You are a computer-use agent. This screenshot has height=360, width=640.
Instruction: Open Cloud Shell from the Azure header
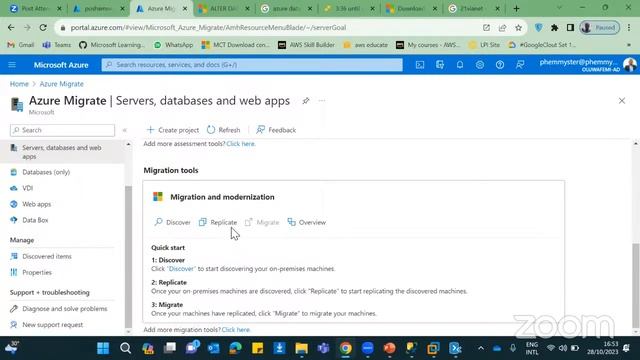pyautogui.click(x=420, y=64)
